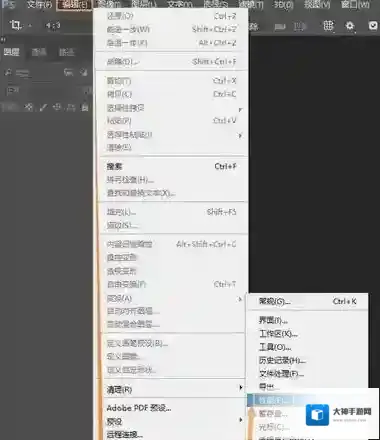The height and width of the screenshot is (440, 380).
Task: Choose 剪切(T) Ctrl+X entry
Action: point(172,81)
